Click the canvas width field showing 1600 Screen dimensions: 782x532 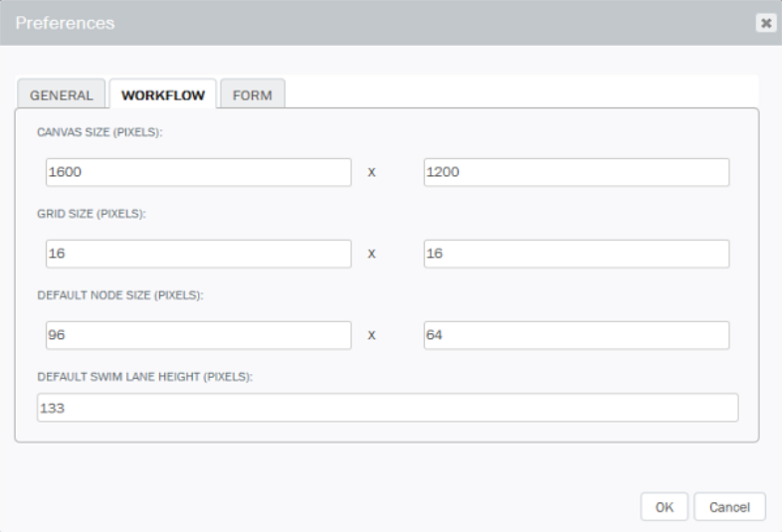[x=199, y=172]
